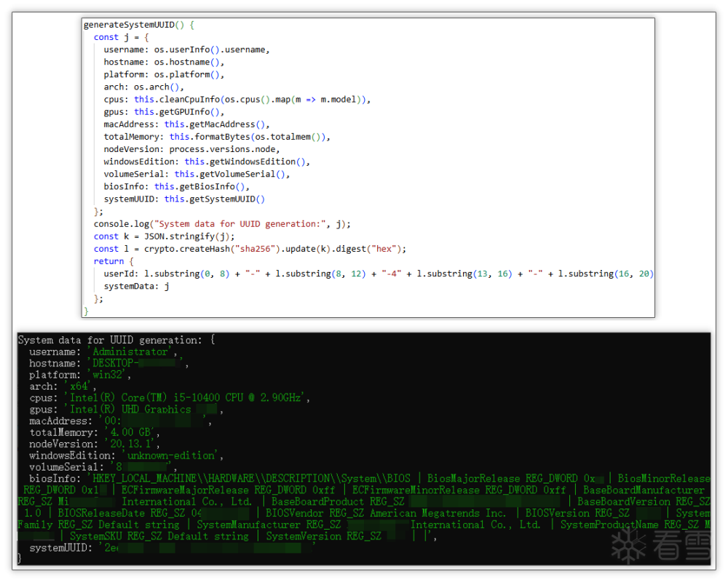
Task: Click the systemData: j line
Action: tap(137, 287)
